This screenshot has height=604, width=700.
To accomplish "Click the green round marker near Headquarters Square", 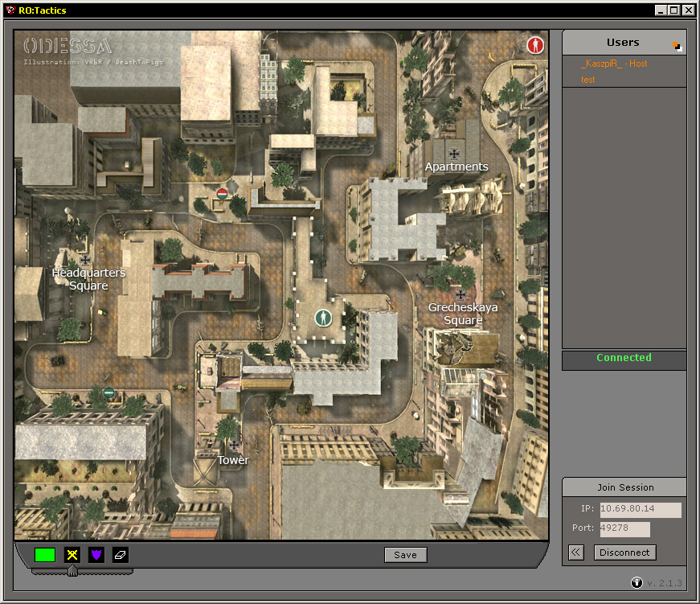I will (109, 393).
